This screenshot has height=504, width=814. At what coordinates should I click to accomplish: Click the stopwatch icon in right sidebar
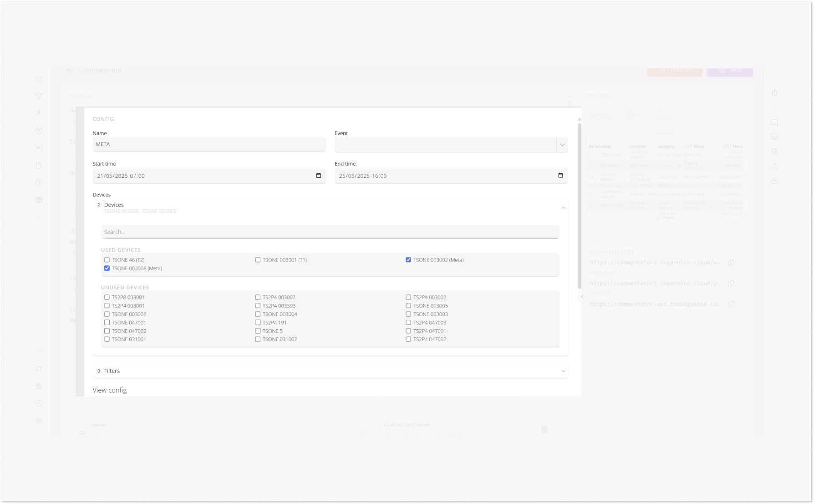coord(774,93)
